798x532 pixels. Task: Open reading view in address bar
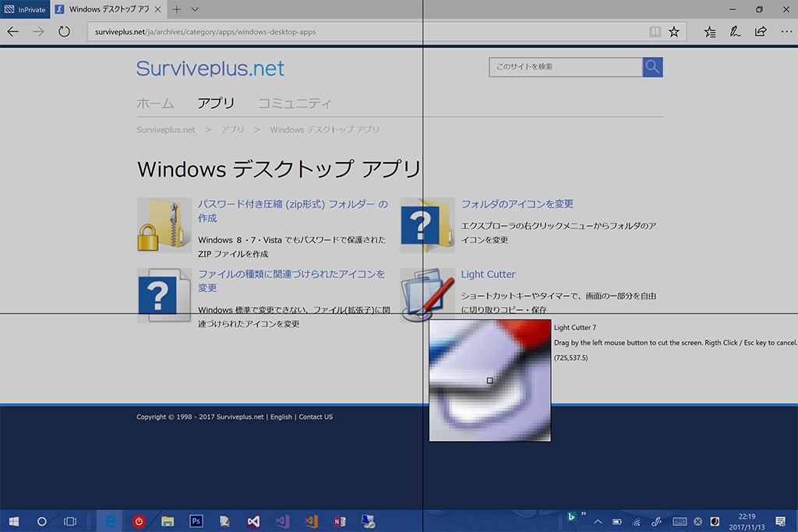[x=655, y=31]
